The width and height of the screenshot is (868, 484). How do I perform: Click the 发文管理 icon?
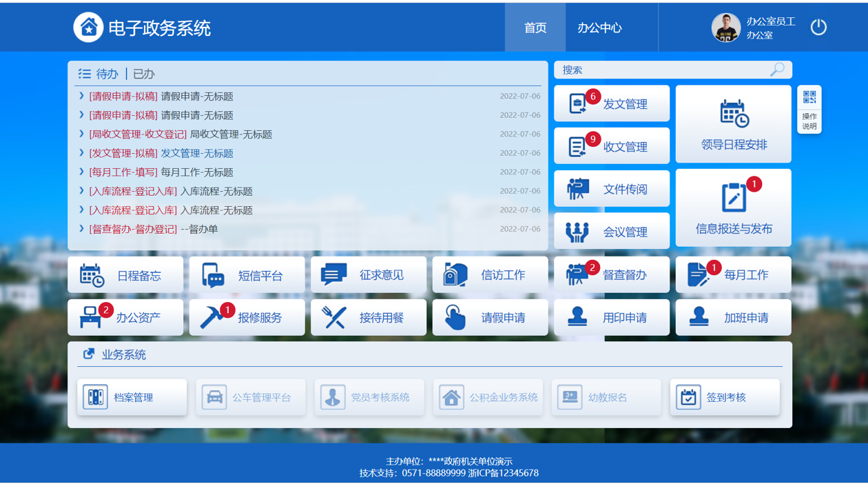(x=577, y=104)
